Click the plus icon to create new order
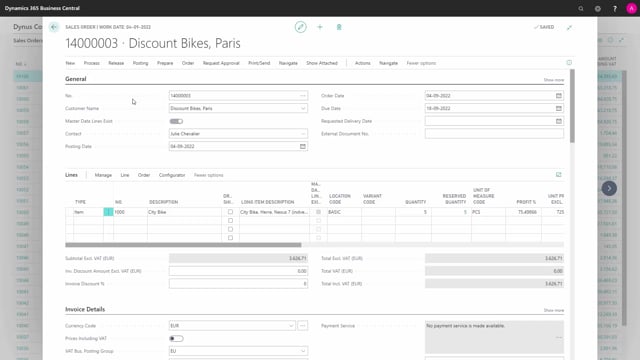This screenshot has width=640, height=360. tap(320, 27)
